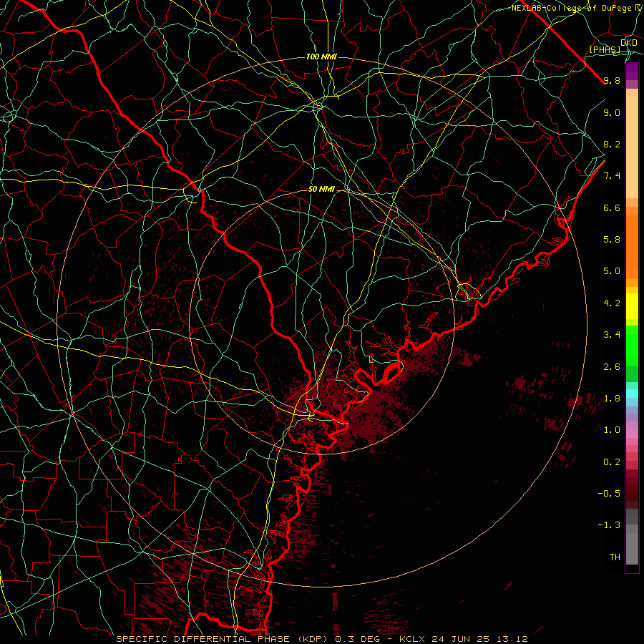The image size is (644, 644).
Task: Select the 0.2 value on the color scale
Action: click(x=612, y=462)
